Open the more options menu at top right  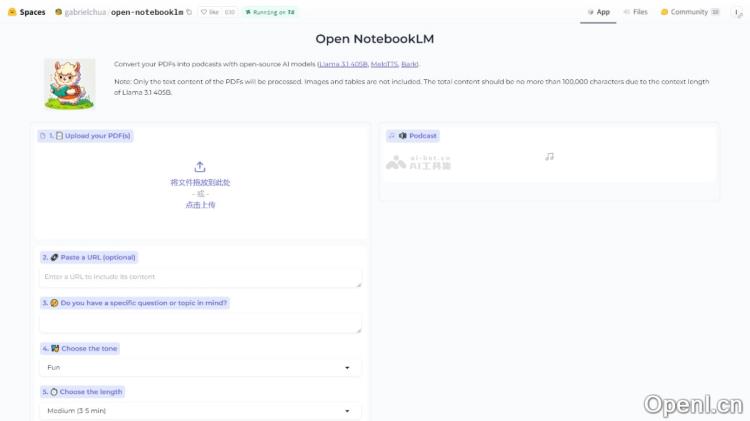click(x=737, y=12)
